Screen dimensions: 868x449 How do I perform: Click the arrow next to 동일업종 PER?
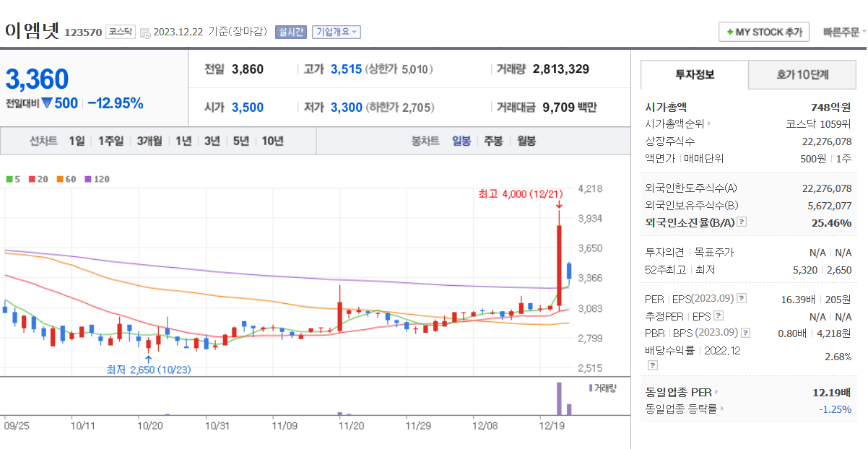coord(716,393)
